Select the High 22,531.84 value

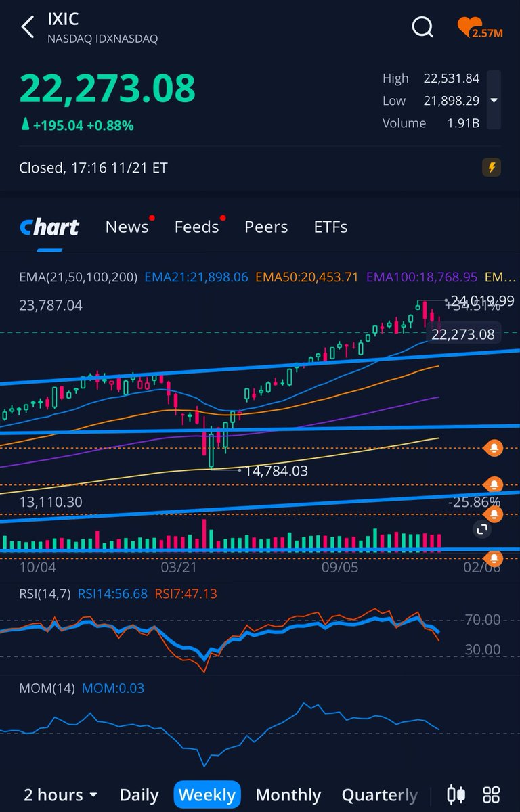[452, 78]
